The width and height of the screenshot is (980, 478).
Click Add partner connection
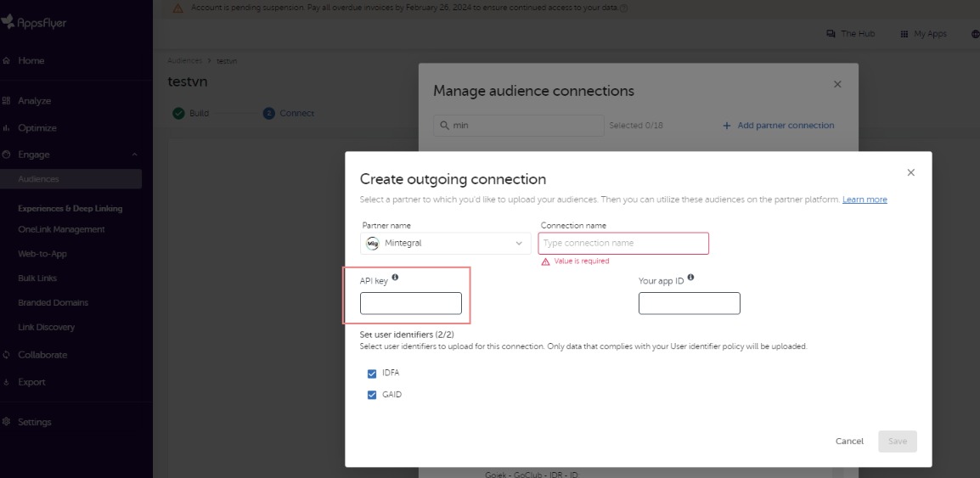point(778,126)
